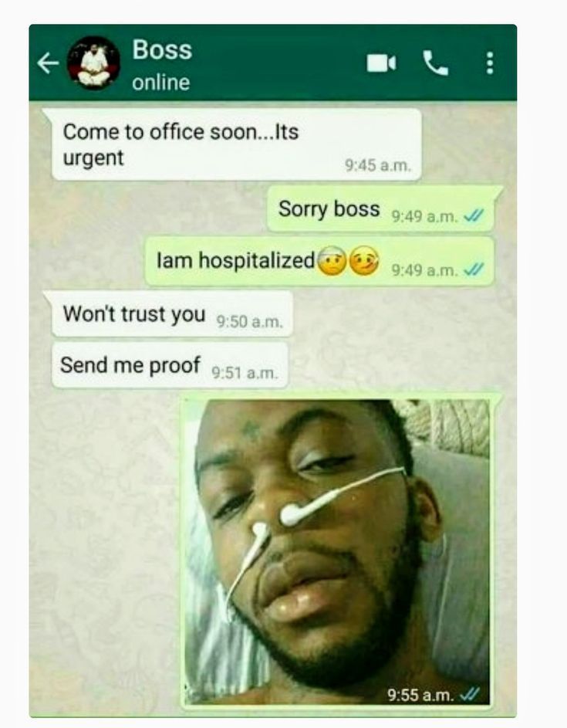Viewport: 567px width, 728px height.
Task: Open Boss contact name in header
Action: pyautogui.click(x=162, y=49)
